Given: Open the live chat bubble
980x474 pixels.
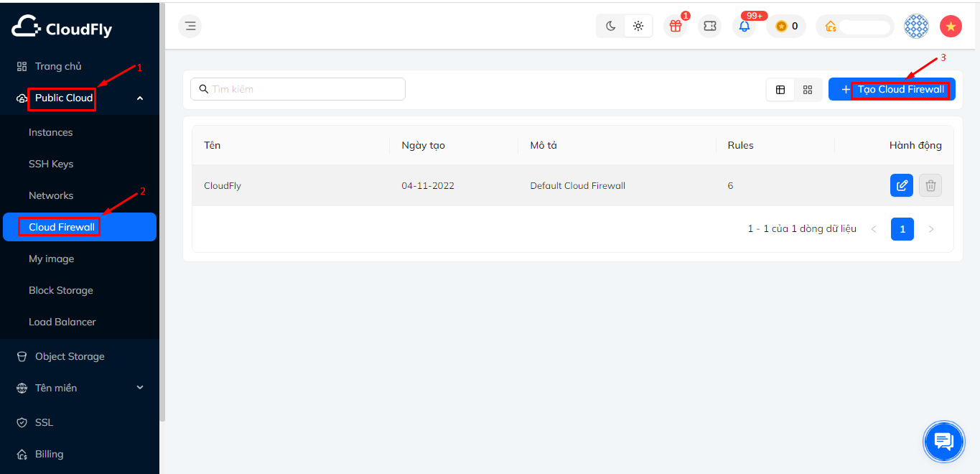Looking at the screenshot, I should click(944, 441).
